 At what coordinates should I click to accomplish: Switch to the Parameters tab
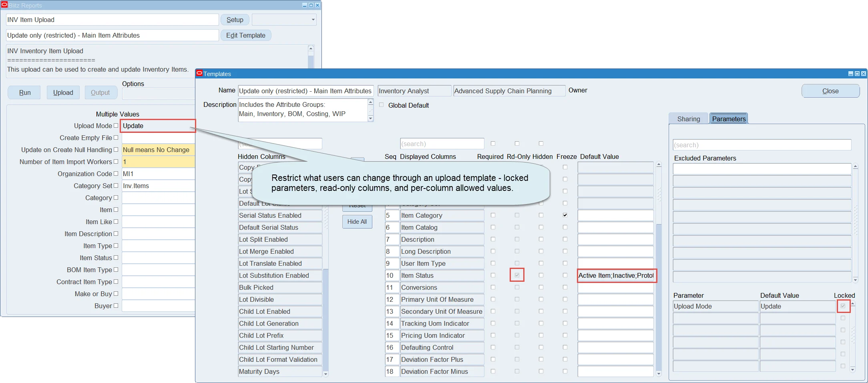click(729, 119)
